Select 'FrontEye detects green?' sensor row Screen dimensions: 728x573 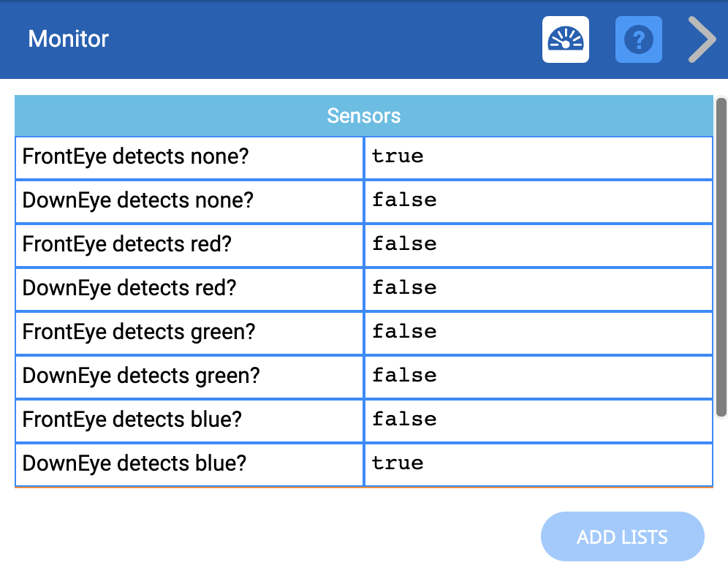point(139,332)
